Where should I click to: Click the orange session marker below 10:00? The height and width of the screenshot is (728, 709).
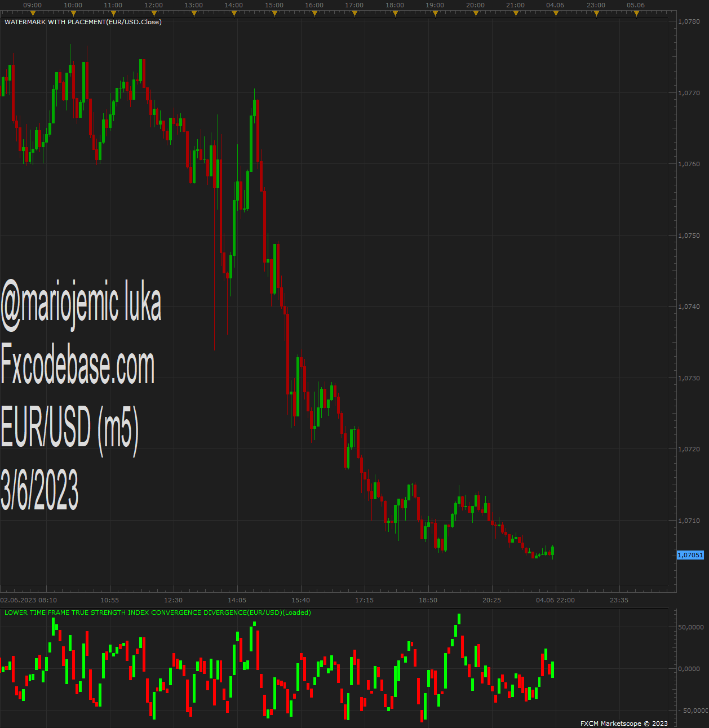click(x=73, y=13)
